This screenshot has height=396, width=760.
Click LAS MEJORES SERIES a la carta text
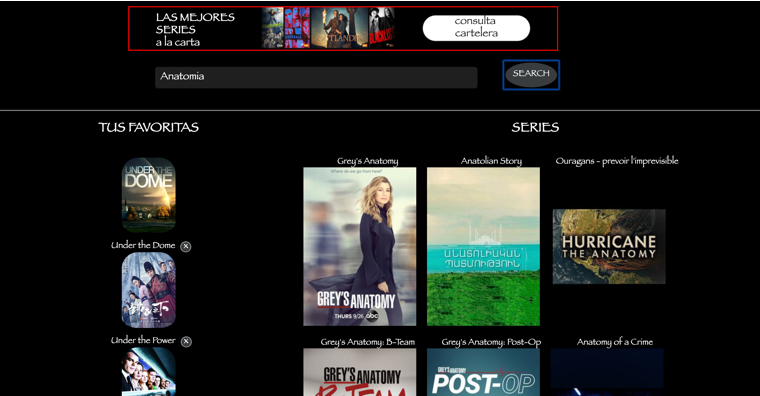[x=195, y=30]
